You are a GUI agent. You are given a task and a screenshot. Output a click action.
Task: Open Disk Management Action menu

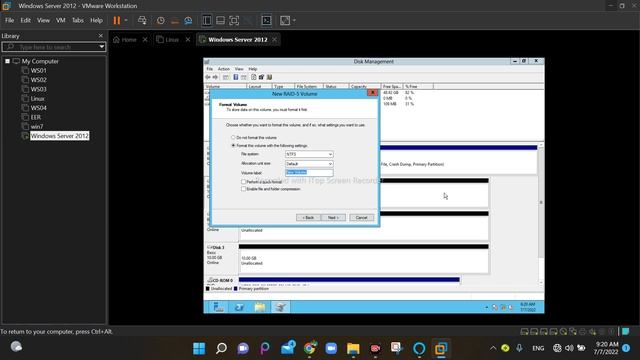(224, 69)
